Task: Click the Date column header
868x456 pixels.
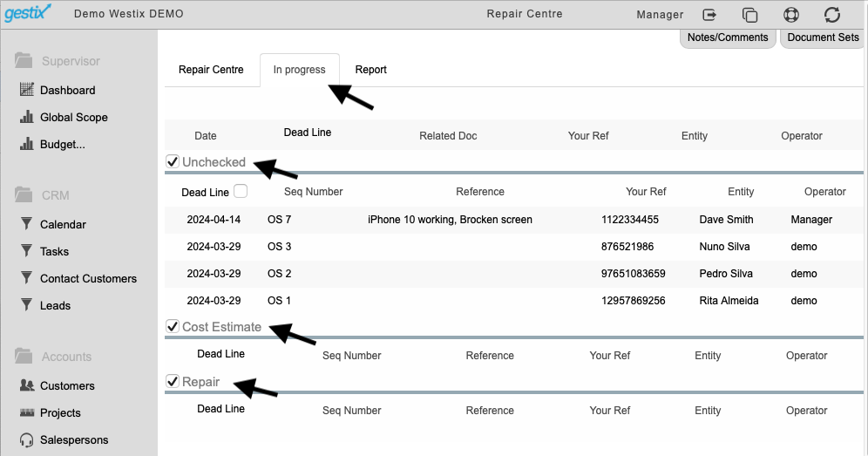Action: coord(206,136)
